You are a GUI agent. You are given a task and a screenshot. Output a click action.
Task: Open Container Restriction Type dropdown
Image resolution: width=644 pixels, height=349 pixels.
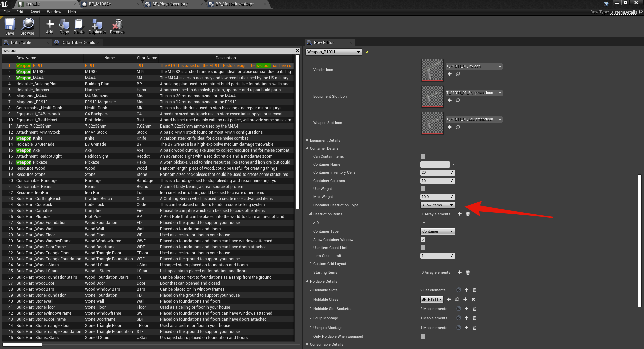click(437, 205)
